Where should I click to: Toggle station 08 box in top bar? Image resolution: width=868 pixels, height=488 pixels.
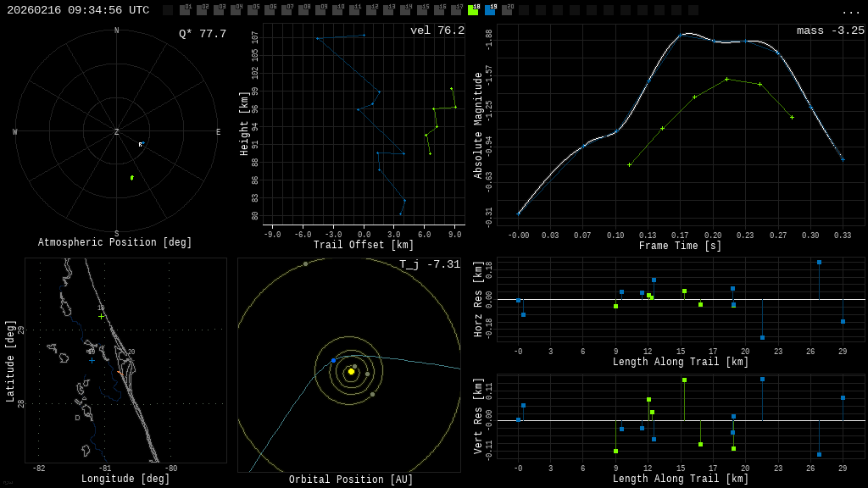point(304,10)
